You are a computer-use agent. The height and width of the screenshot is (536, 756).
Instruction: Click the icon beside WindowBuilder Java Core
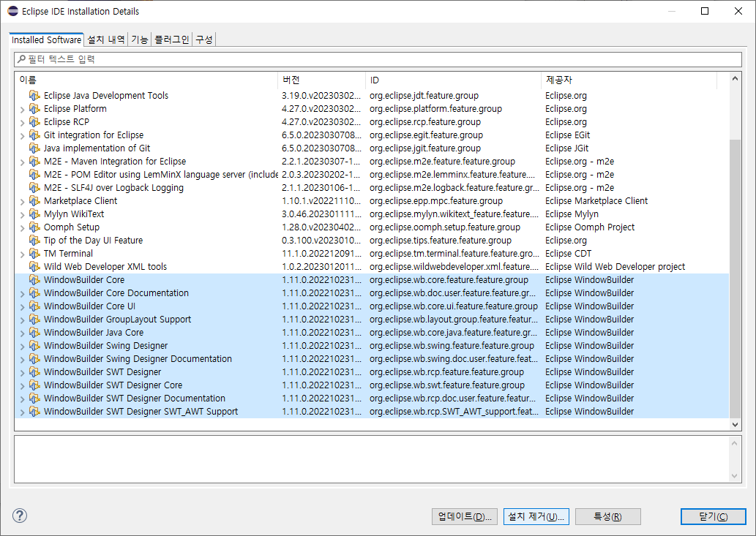pyautogui.click(x=34, y=332)
